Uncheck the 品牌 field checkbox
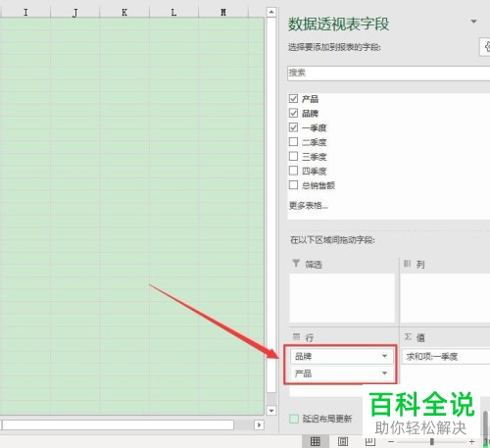Viewport: 490px width, 448px height. (293, 113)
